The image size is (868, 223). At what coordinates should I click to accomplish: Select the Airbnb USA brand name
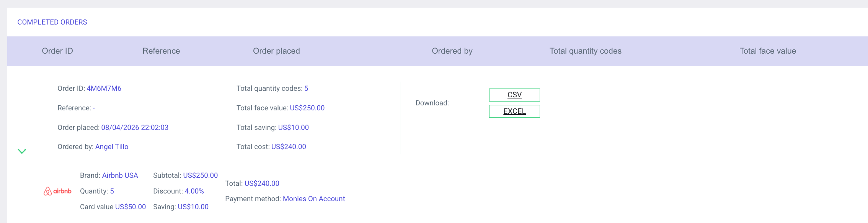pyautogui.click(x=120, y=175)
